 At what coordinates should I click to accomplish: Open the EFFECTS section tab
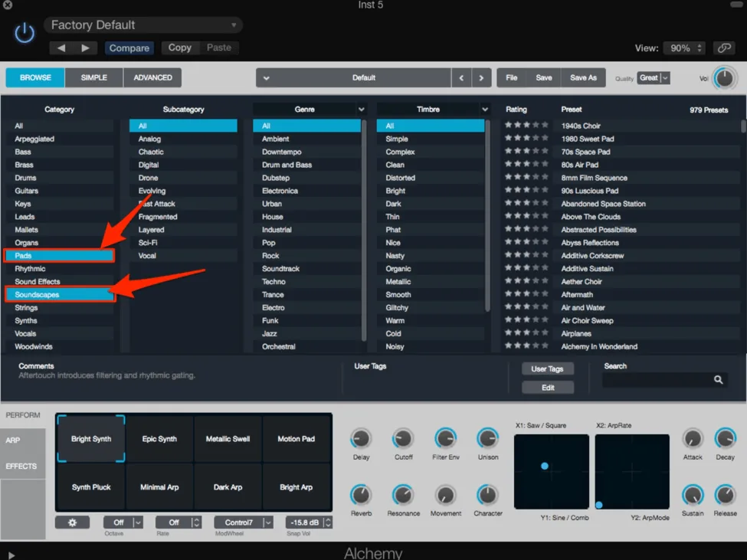click(x=22, y=467)
